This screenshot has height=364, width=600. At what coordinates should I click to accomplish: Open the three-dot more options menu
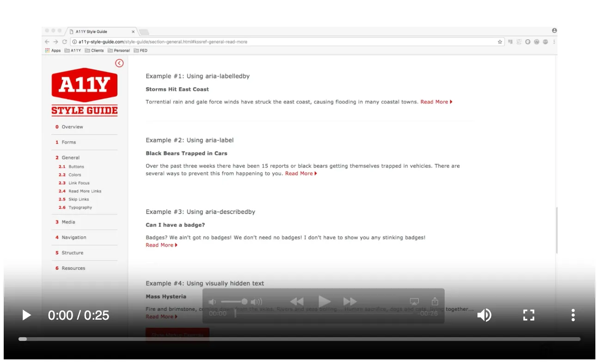573,315
